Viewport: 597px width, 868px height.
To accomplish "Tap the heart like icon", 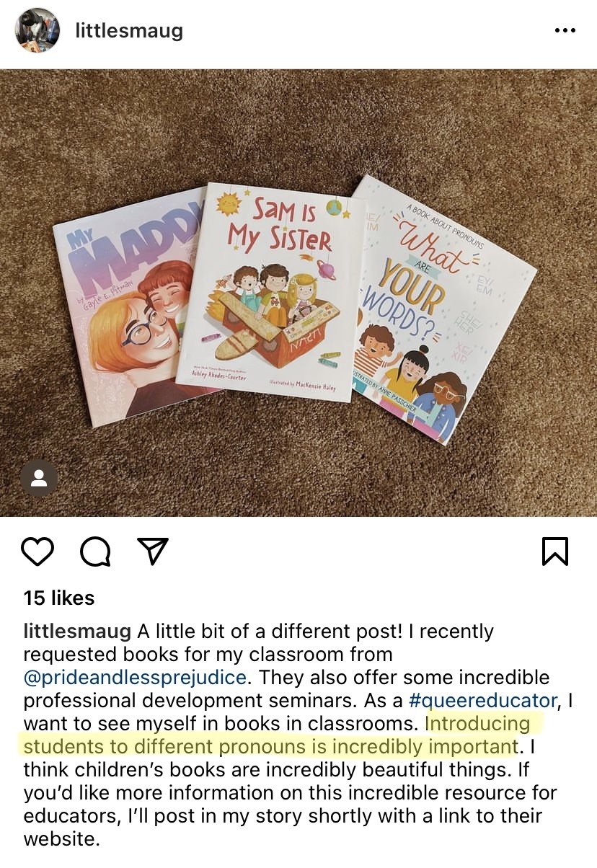I will coord(37,552).
